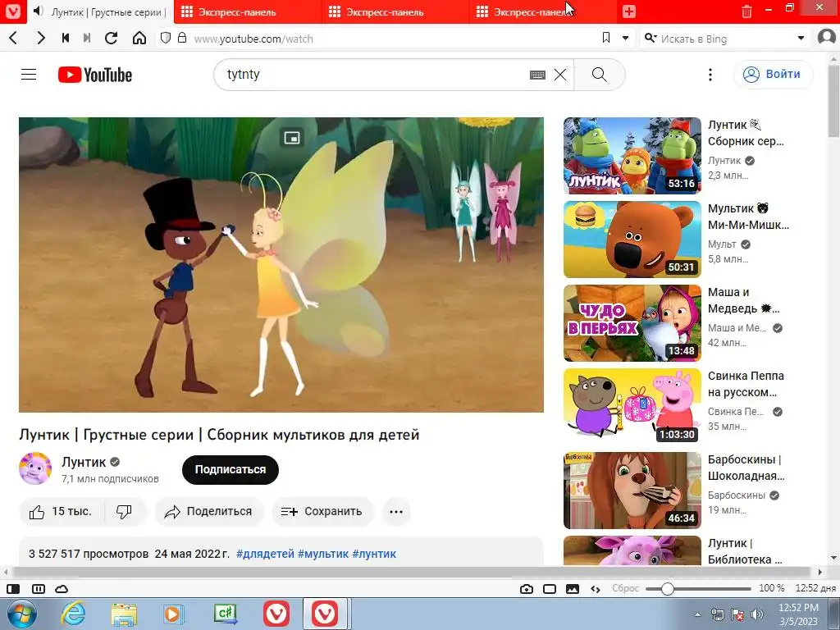Click the rewind history button
The image size is (840, 630).
(x=66, y=38)
